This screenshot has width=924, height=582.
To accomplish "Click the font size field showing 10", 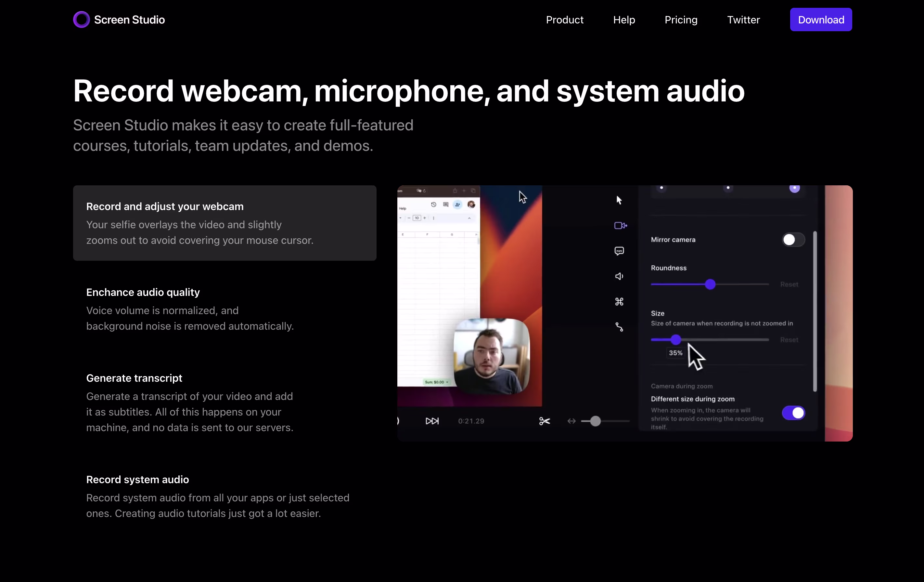I will pyautogui.click(x=417, y=218).
